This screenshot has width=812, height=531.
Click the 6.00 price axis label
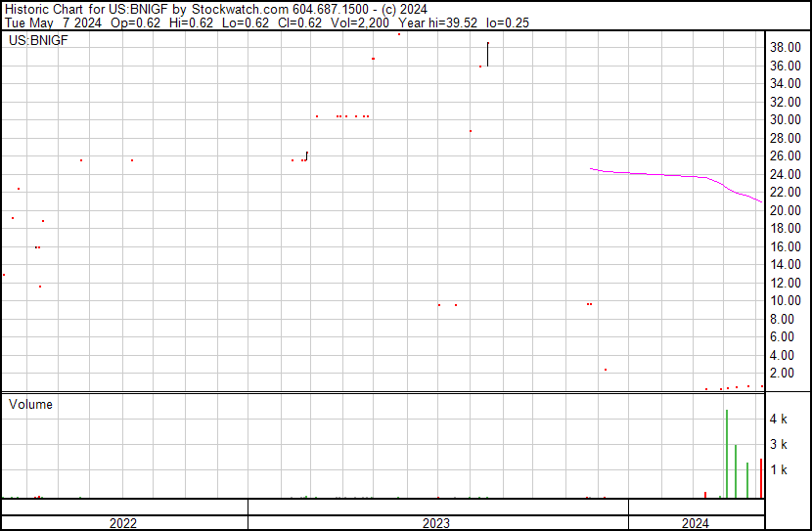782,337
